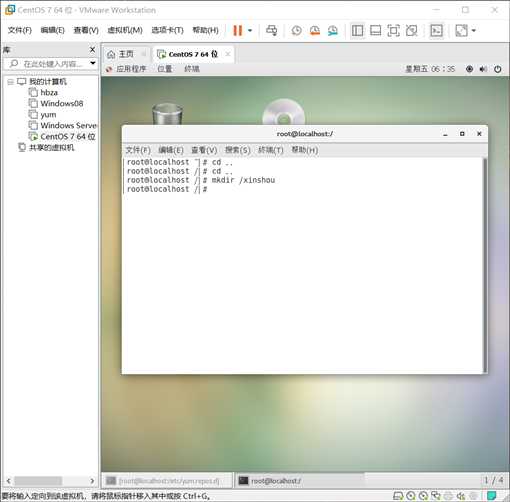510x502 pixels.
Task: Open the 帮助(H) menu in VMware
Action: click(x=205, y=30)
